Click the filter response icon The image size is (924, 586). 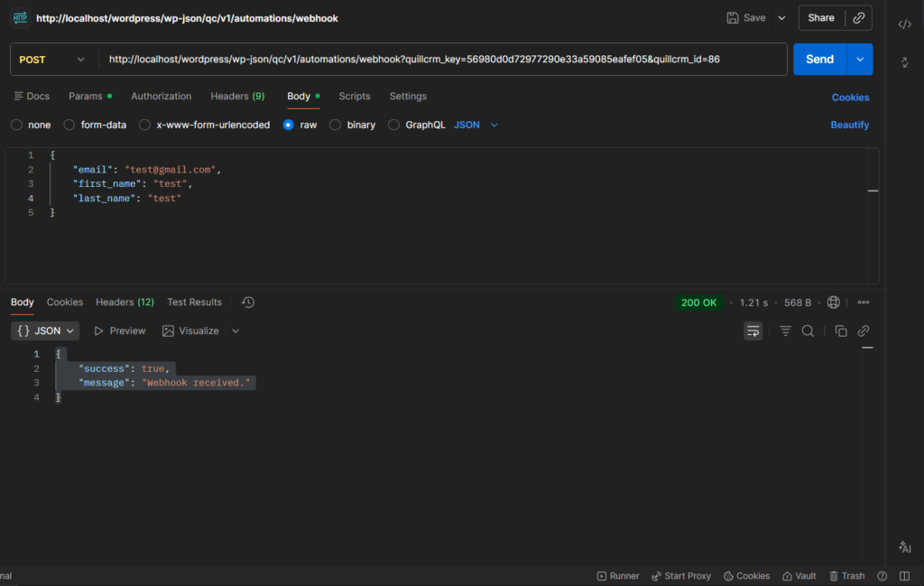tap(785, 331)
